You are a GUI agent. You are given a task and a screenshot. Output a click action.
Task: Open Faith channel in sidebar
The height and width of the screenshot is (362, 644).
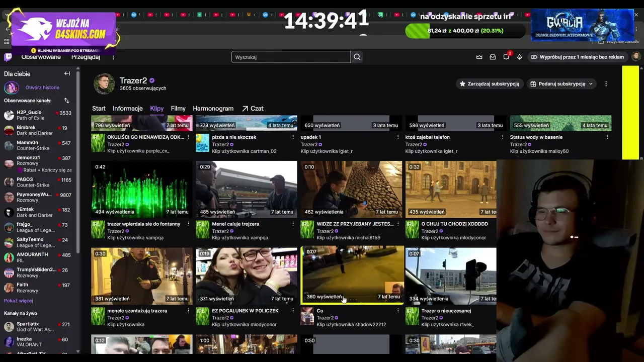tap(38, 288)
